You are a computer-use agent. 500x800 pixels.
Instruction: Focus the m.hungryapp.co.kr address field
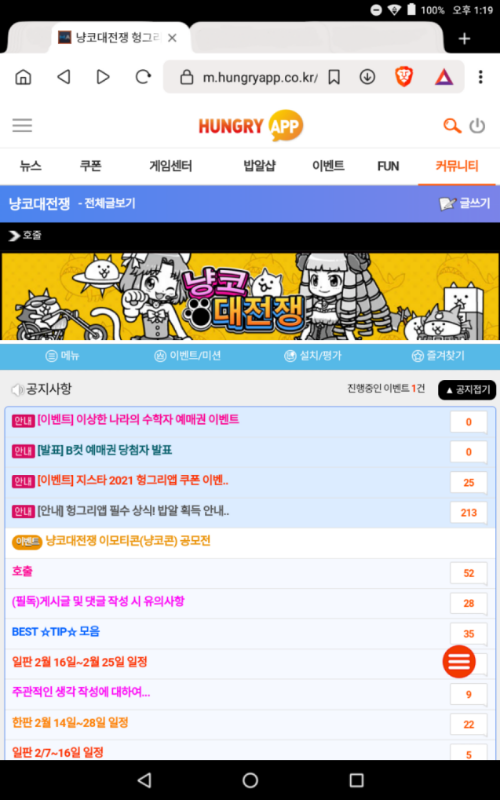point(260,78)
